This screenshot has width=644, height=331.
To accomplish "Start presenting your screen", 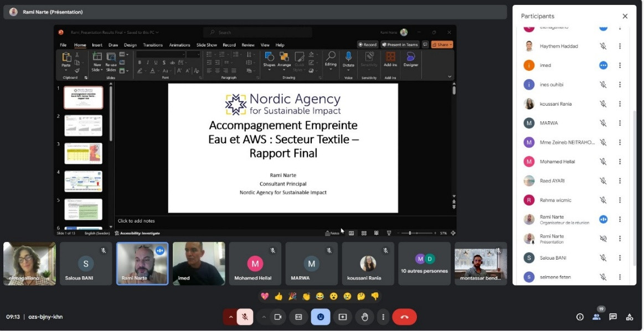I will pyautogui.click(x=343, y=317).
